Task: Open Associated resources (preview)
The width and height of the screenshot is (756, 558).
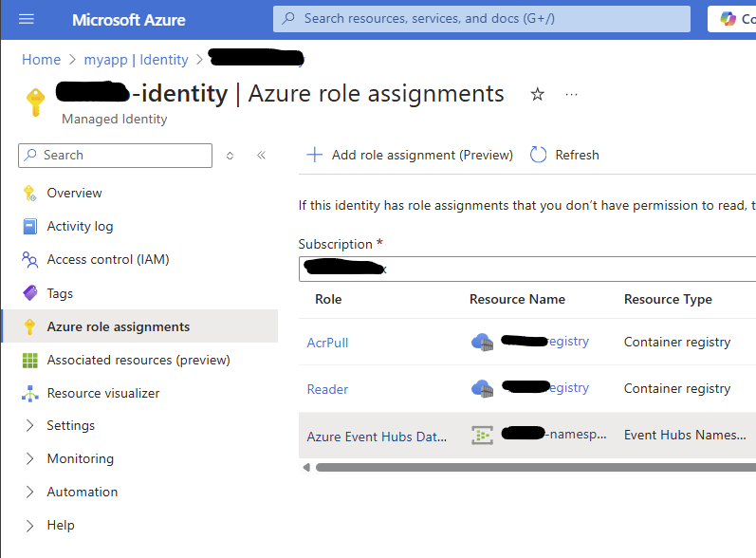Action: point(138,361)
